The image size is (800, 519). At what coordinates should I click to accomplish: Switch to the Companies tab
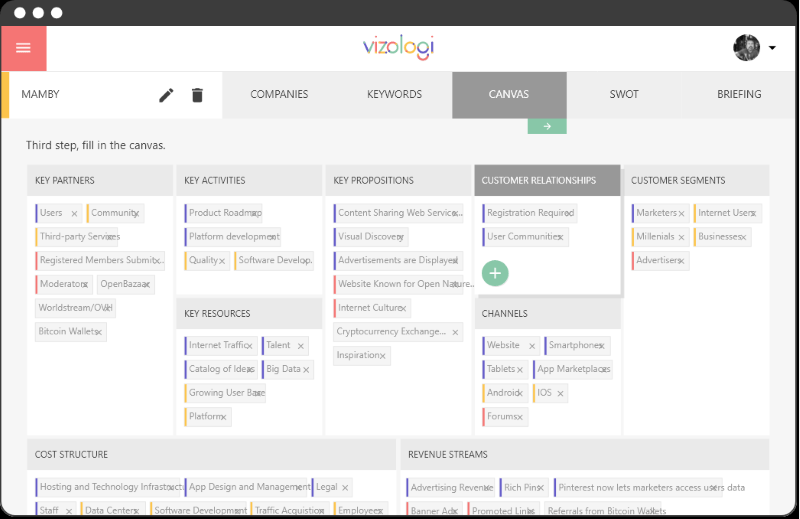pos(279,94)
